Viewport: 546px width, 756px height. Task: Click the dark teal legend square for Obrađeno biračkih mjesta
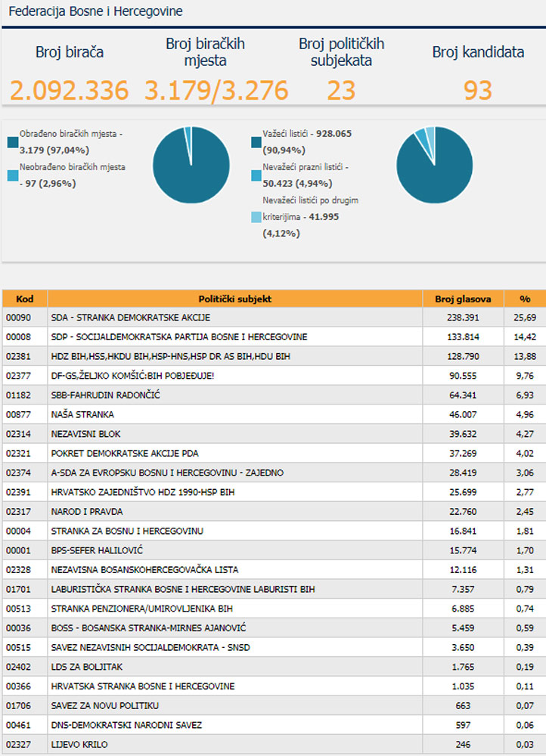[x=13, y=142]
